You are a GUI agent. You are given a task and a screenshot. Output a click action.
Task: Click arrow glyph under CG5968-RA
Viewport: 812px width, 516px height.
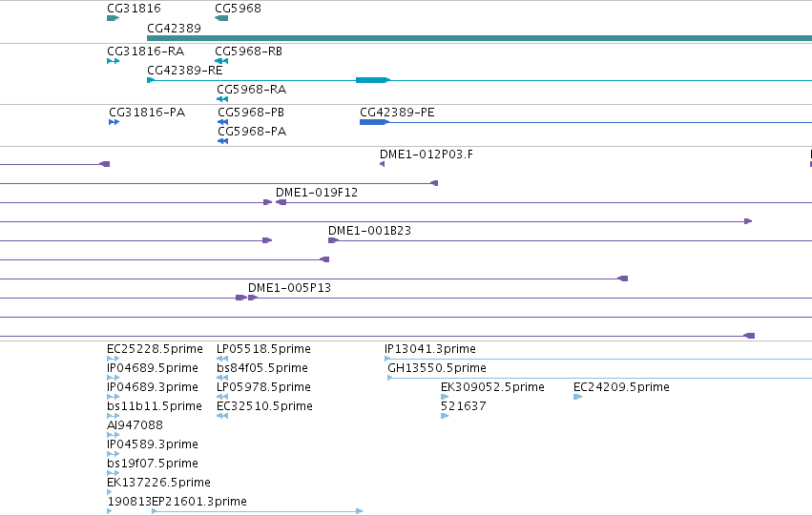(222, 99)
